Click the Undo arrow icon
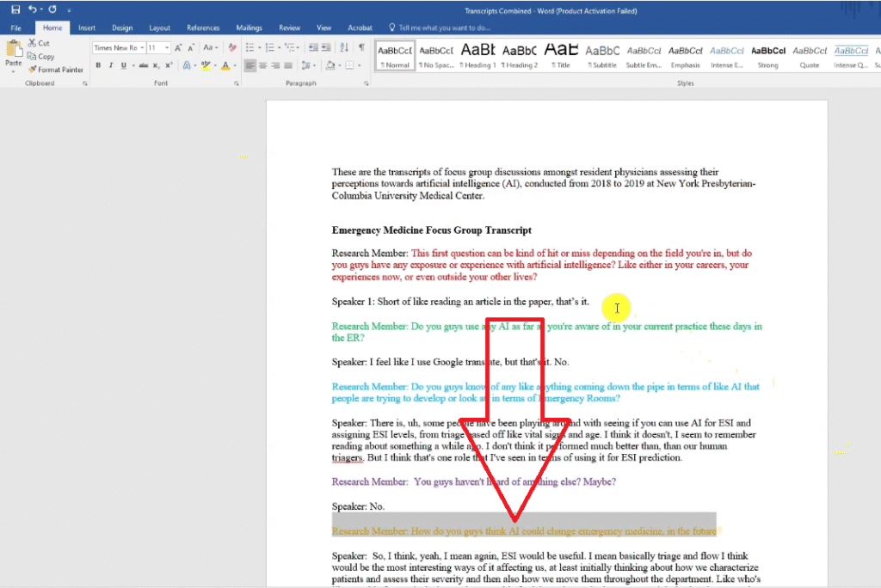 coord(32,9)
